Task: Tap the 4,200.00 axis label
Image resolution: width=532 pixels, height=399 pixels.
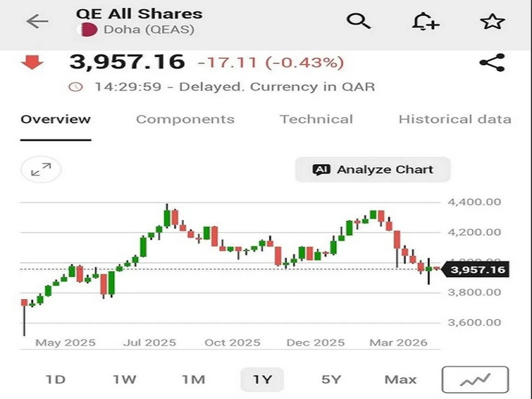Action: [475, 232]
